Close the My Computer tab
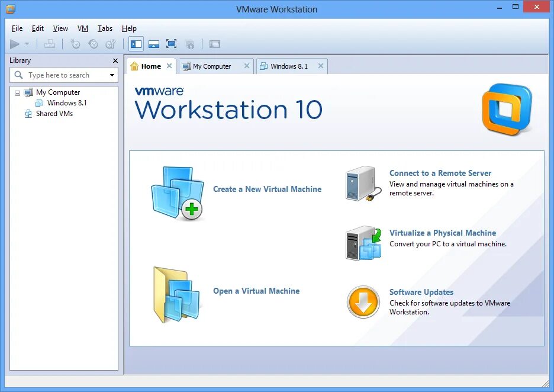 tap(247, 66)
